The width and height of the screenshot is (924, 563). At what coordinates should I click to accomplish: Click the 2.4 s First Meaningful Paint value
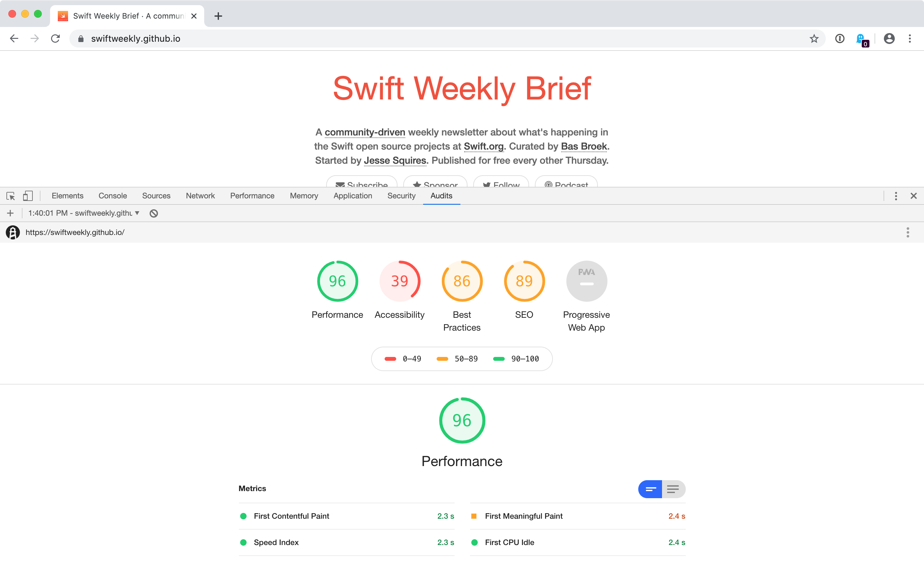(677, 516)
